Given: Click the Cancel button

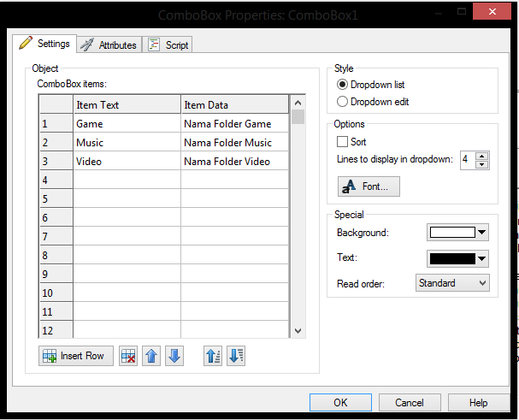Looking at the screenshot, I should [x=410, y=402].
